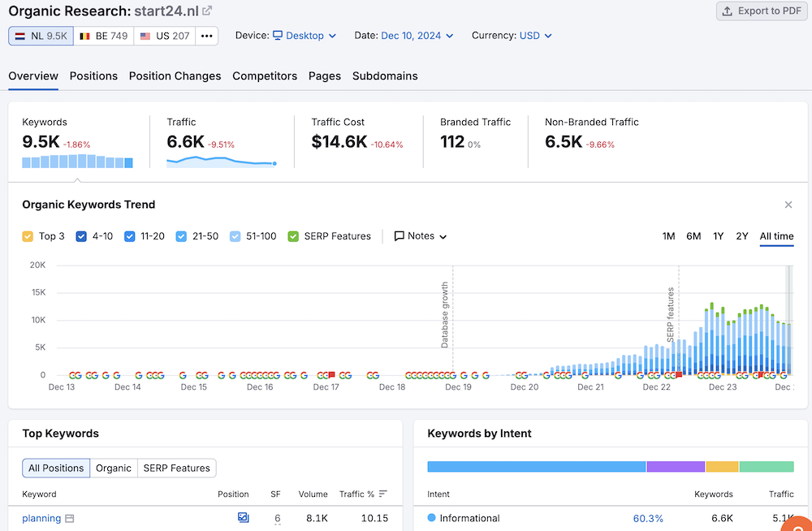Screen dimensions: 812x531
Task: Open the Competitors tab
Action: point(265,76)
